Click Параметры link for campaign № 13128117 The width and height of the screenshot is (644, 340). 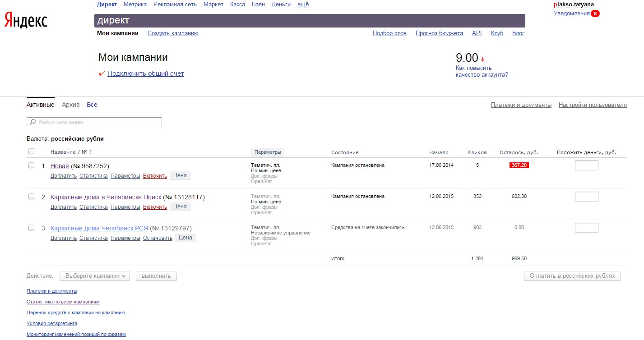pos(125,207)
